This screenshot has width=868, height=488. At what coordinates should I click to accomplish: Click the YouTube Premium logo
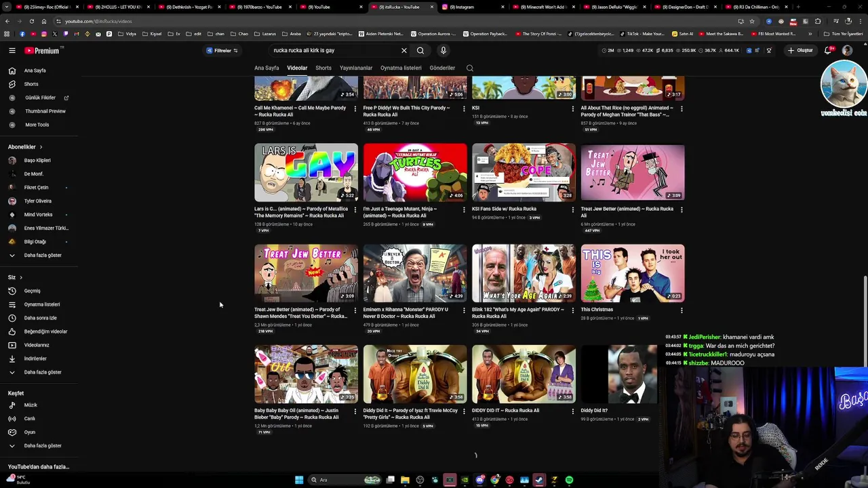click(43, 50)
